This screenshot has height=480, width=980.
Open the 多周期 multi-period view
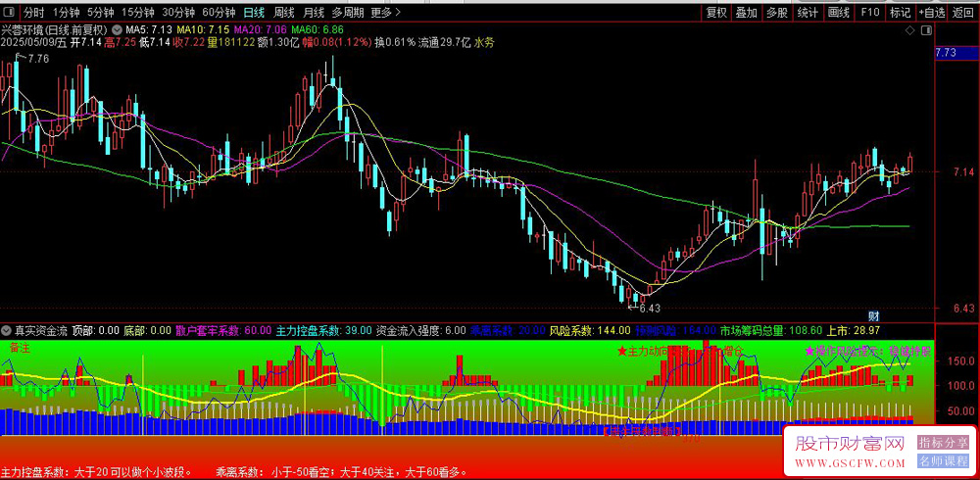point(348,12)
